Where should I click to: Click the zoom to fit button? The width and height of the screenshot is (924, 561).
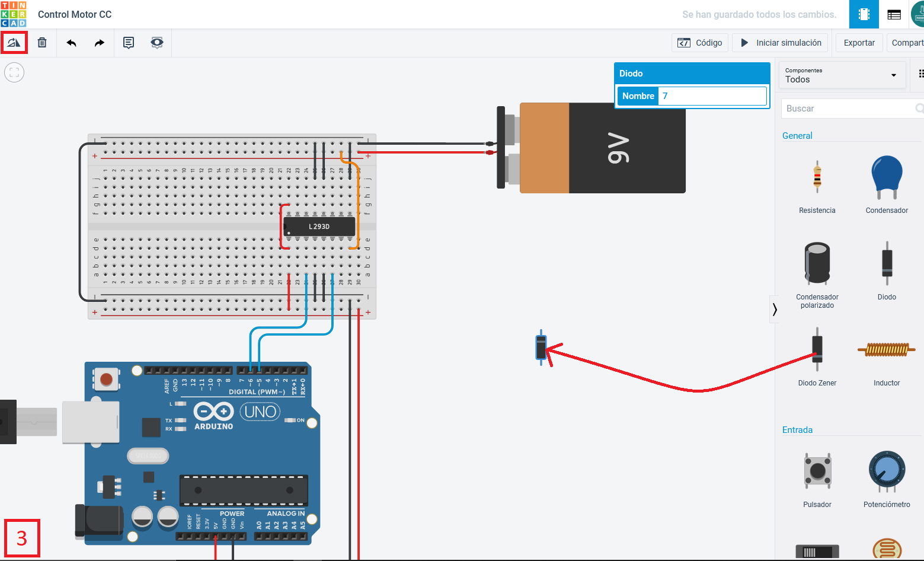(x=14, y=72)
